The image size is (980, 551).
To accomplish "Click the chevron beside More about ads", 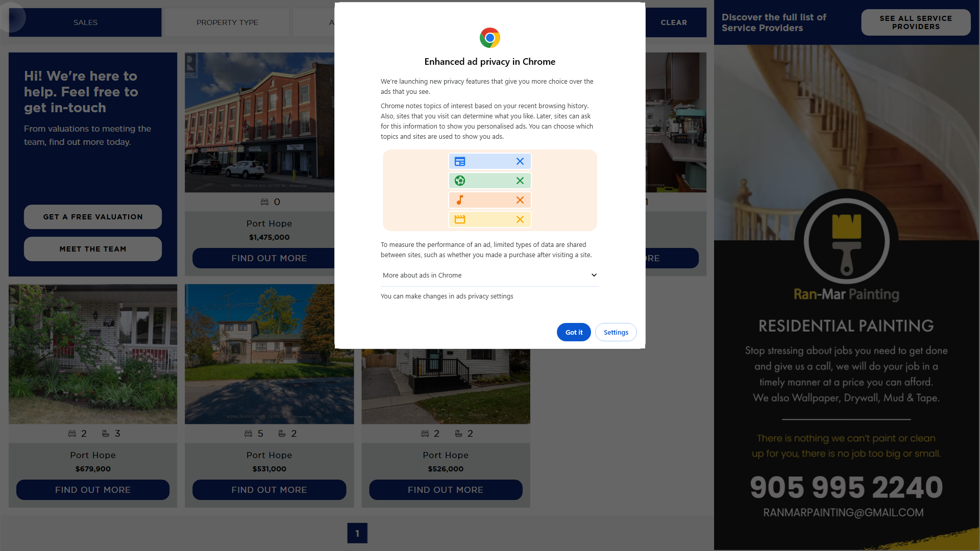I will [x=594, y=275].
